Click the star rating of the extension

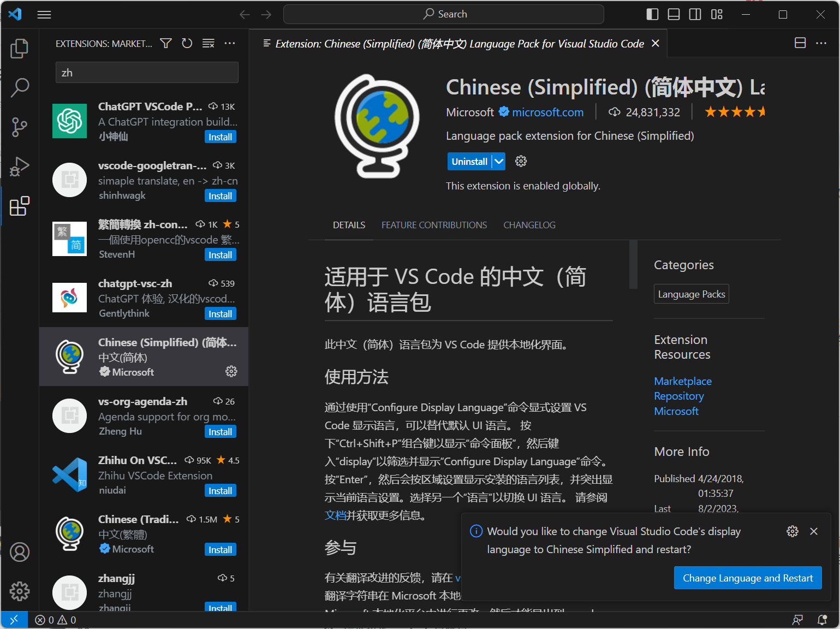[x=735, y=112]
